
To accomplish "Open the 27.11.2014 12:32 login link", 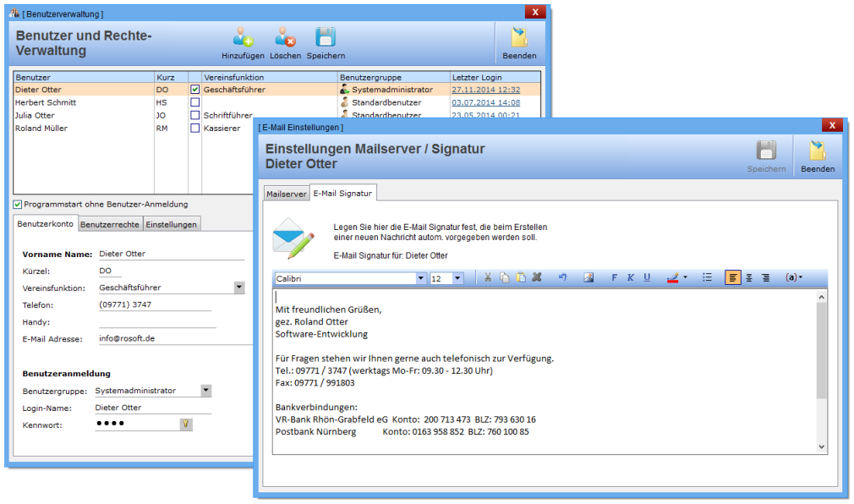I will click(485, 90).
